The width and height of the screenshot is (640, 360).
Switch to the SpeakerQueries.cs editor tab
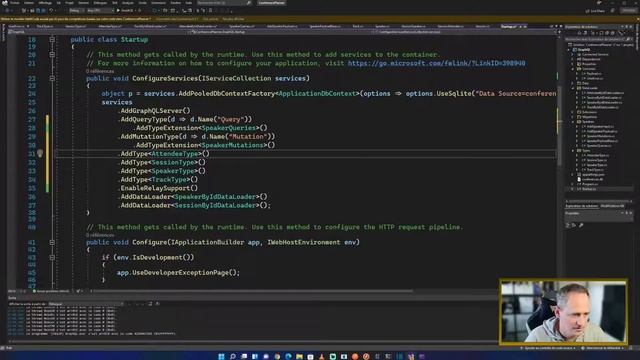point(241,27)
